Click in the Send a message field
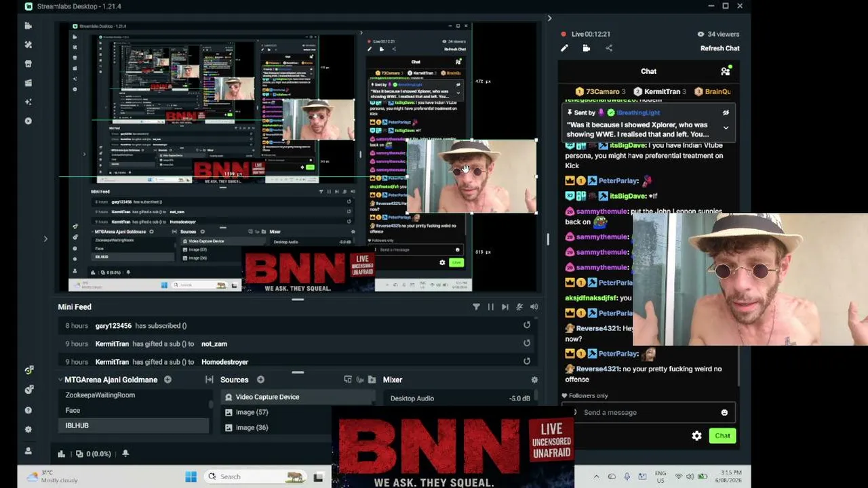868x488 pixels. [649, 412]
